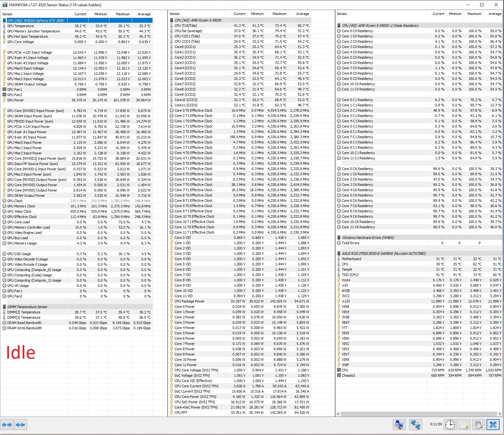The image size is (504, 435).
Task: Click the lightning icon beside Vcore
Action: [x=339, y=280]
